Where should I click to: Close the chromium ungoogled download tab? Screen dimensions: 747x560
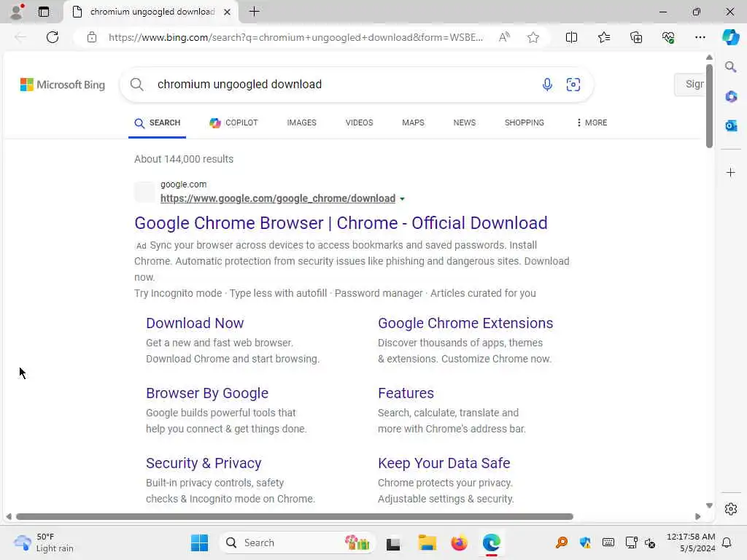[228, 12]
